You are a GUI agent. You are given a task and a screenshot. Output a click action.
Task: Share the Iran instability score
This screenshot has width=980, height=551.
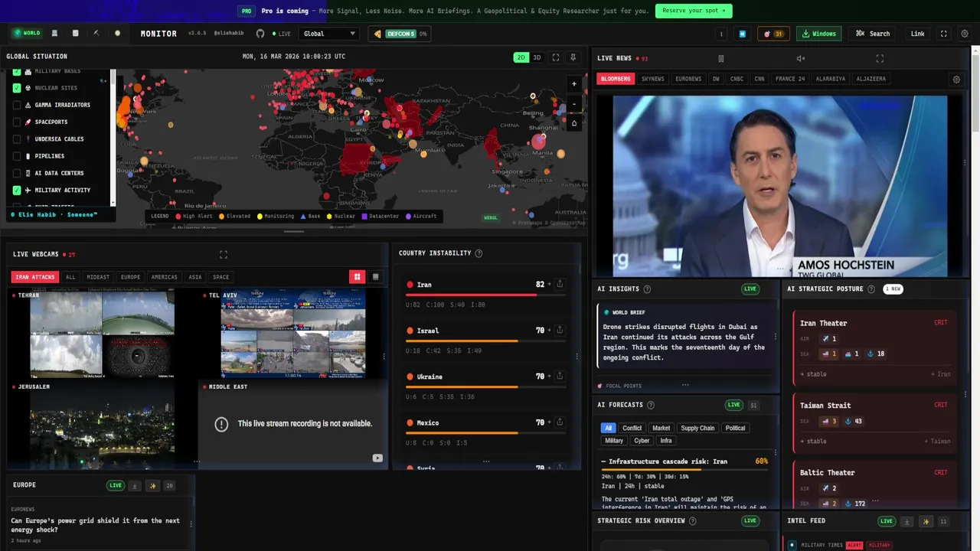click(560, 284)
